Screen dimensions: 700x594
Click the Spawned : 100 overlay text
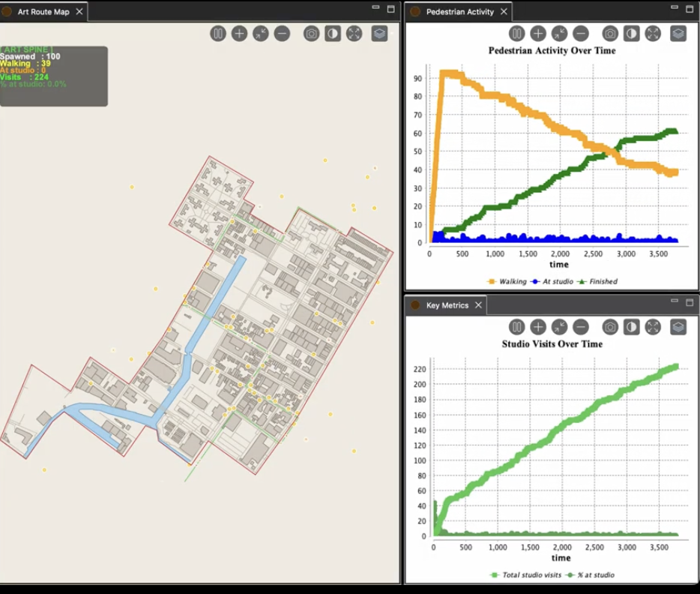(x=30, y=57)
